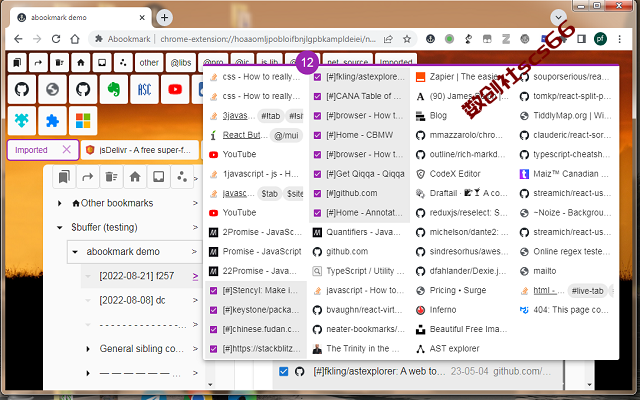Open the teal puzzle piece tile
The image size is (640, 400).
22,120
